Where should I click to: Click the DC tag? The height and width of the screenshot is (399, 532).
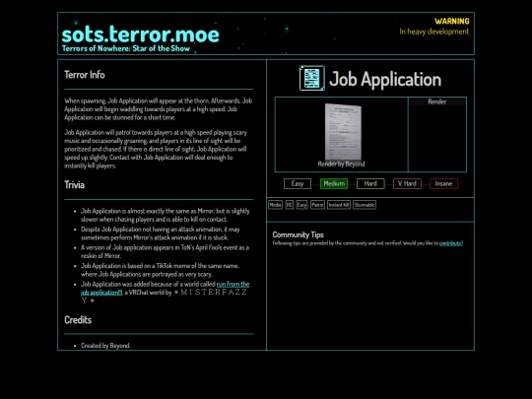[x=289, y=205]
